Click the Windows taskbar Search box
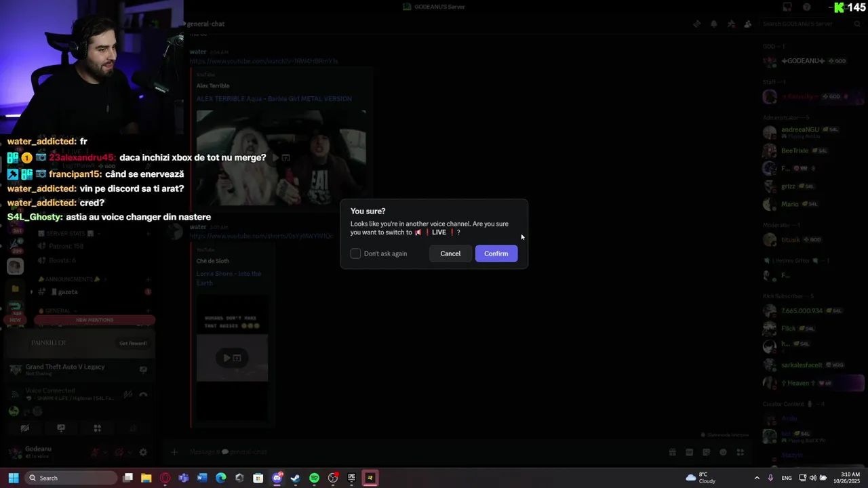Viewport: 868px width, 488px height. click(x=71, y=478)
